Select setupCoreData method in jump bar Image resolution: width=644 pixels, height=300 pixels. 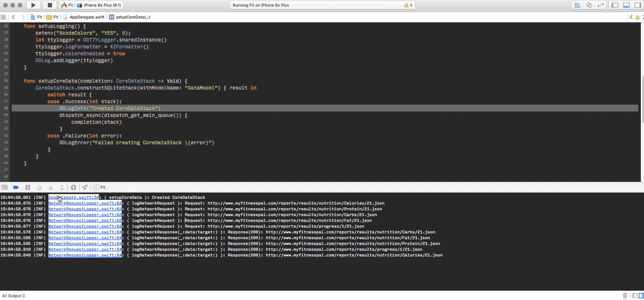pyautogui.click(x=132, y=17)
